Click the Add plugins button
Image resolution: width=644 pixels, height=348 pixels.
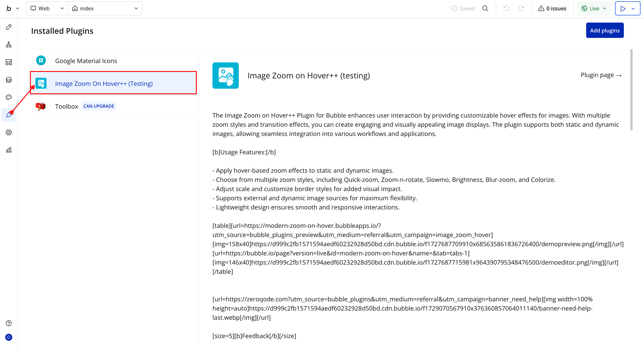click(604, 30)
